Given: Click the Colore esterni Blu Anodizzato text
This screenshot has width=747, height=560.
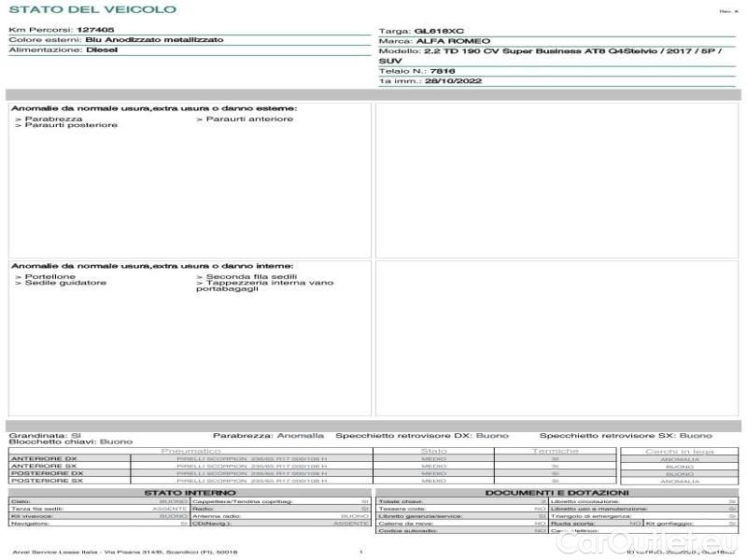Looking at the screenshot, I should pyautogui.click(x=116, y=39).
